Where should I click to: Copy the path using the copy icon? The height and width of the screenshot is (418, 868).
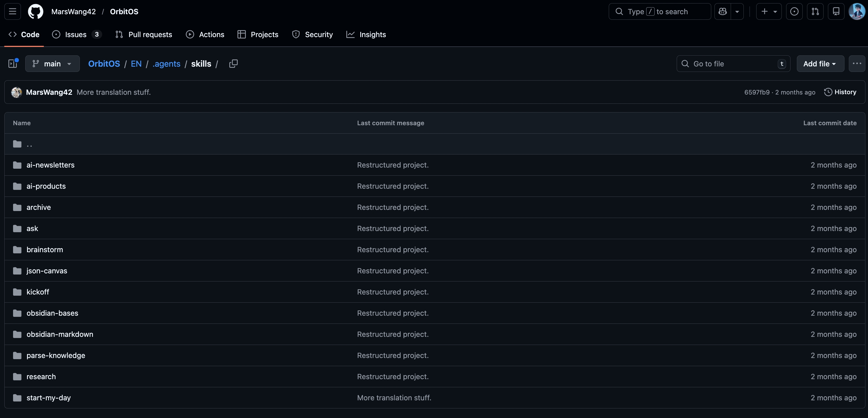(x=233, y=63)
